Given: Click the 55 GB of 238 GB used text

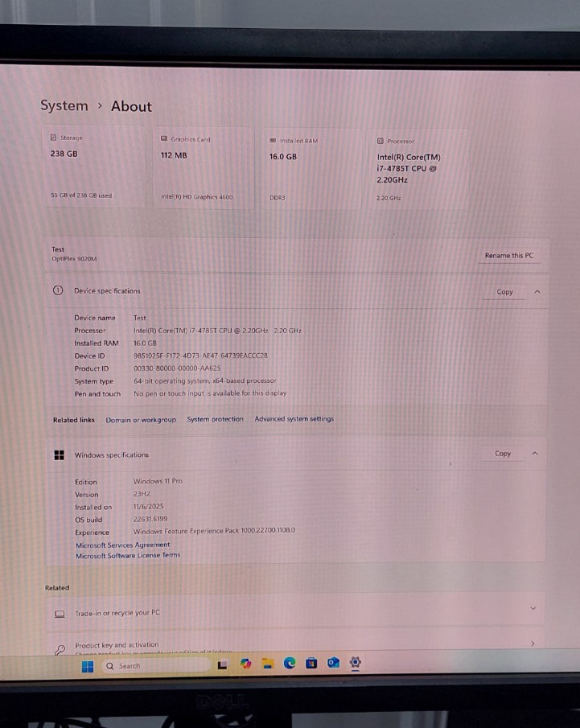Looking at the screenshot, I should point(81,195).
